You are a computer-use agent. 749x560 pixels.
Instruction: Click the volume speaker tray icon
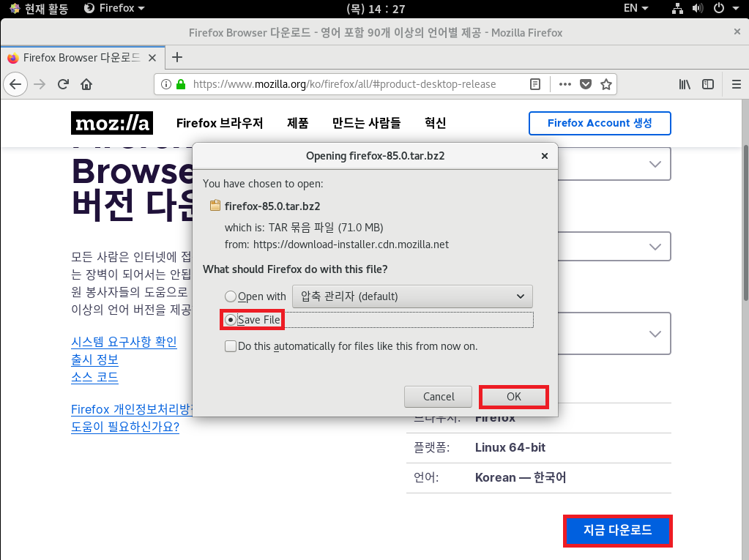[x=698, y=9]
